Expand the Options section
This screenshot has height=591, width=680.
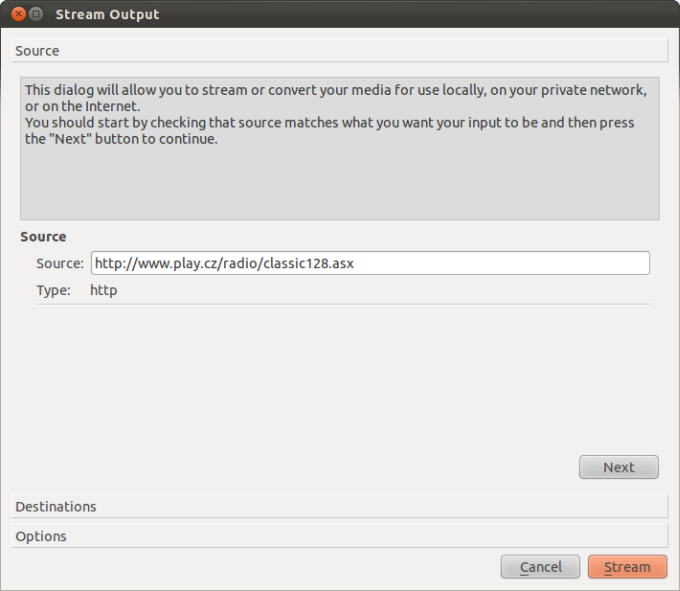pos(339,536)
